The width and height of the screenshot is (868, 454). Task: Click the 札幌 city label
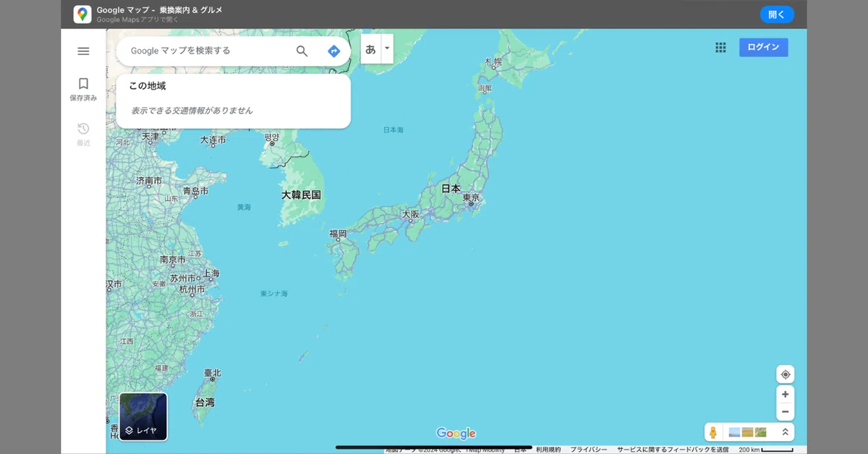(x=493, y=61)
